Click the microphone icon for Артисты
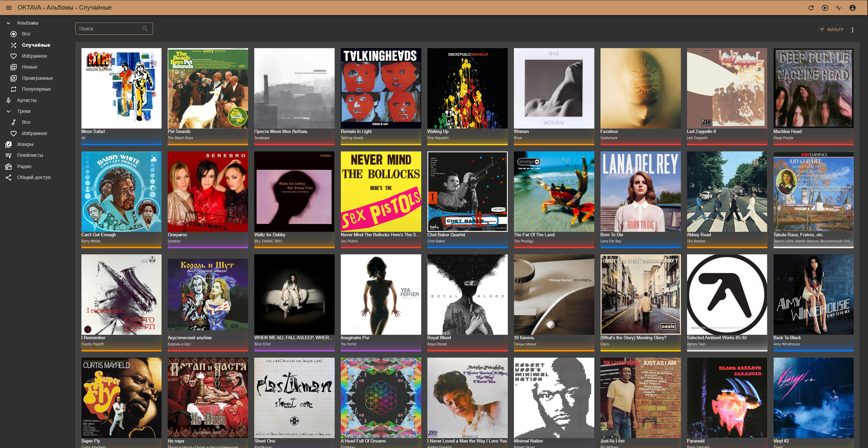 tap(8, 100)
